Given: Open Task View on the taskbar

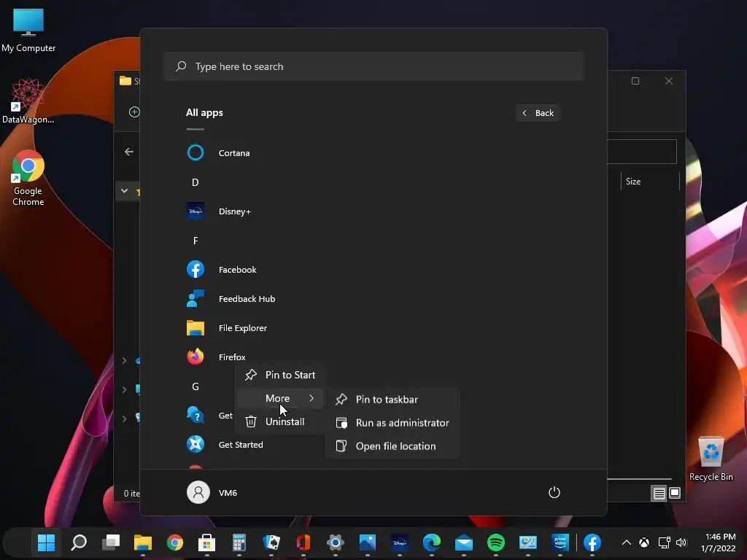Looking at the screenshot, I should [x=111, y=542].
